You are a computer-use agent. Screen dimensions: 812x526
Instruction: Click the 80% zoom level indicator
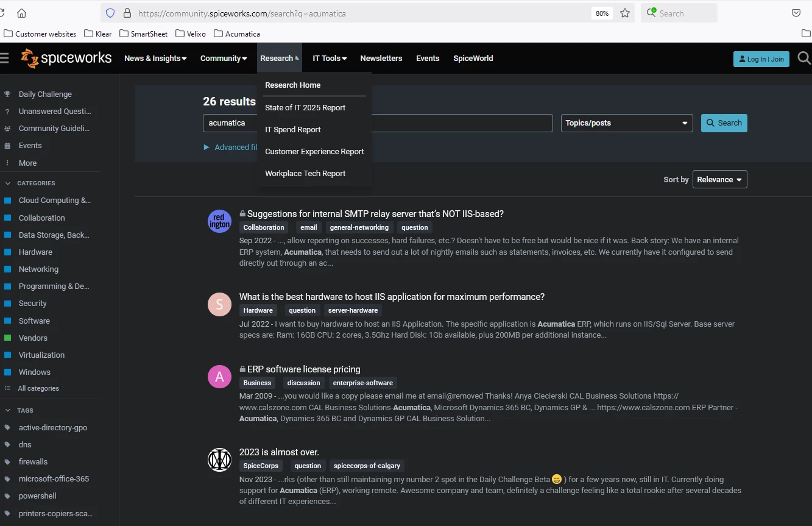(x=602, y=13)
